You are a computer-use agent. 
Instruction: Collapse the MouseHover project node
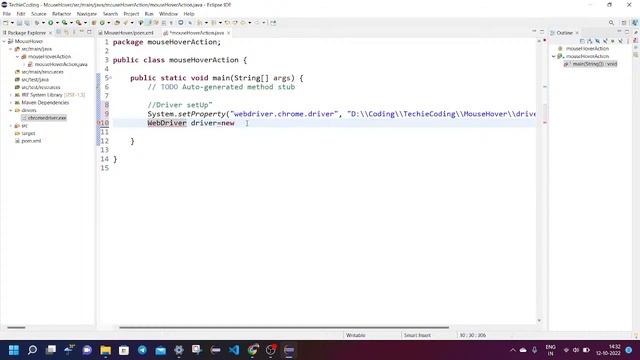click(x=4, y=41)
